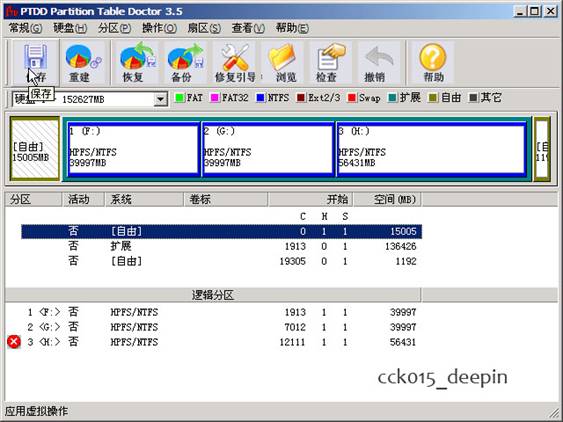This screenshot has width=563, height=422.
Task: Open the 常规(G) menu
Action: 25,28
